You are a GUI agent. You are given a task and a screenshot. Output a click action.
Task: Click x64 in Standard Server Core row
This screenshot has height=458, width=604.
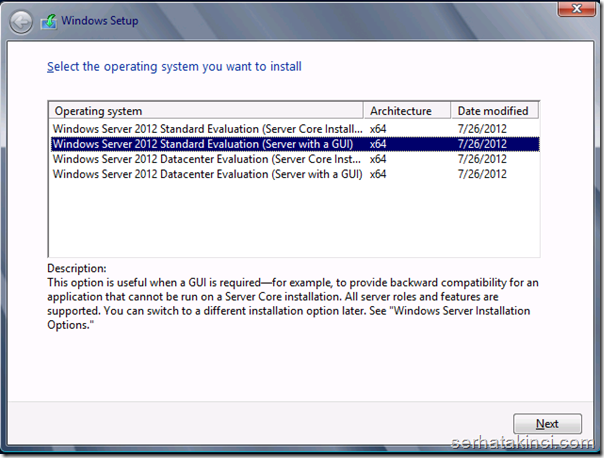coord(378,129)
